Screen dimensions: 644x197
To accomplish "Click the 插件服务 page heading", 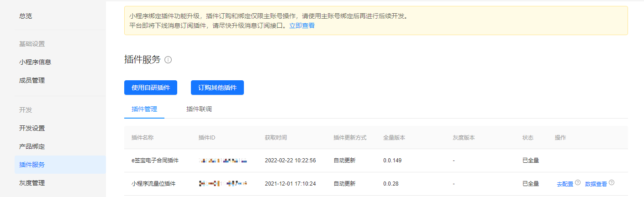I will [143, 59].
